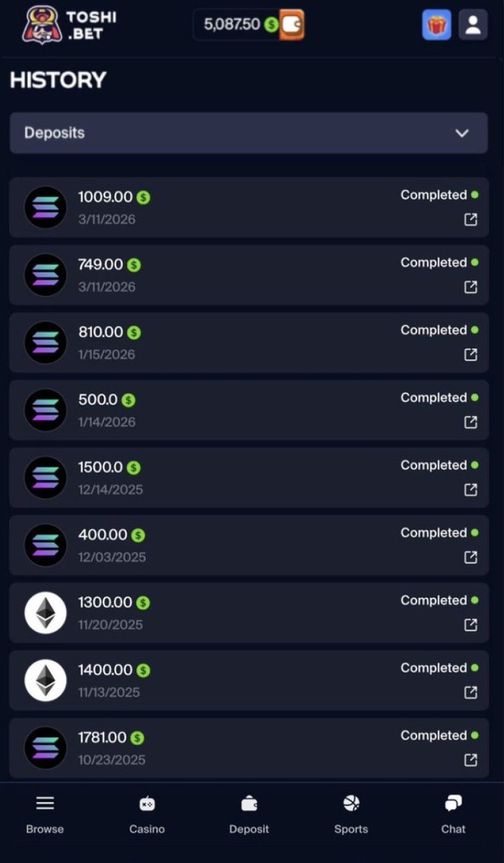Click the chevron arrow in Deposits selector
Screen dimensions: 504x863
click(462, 133)
